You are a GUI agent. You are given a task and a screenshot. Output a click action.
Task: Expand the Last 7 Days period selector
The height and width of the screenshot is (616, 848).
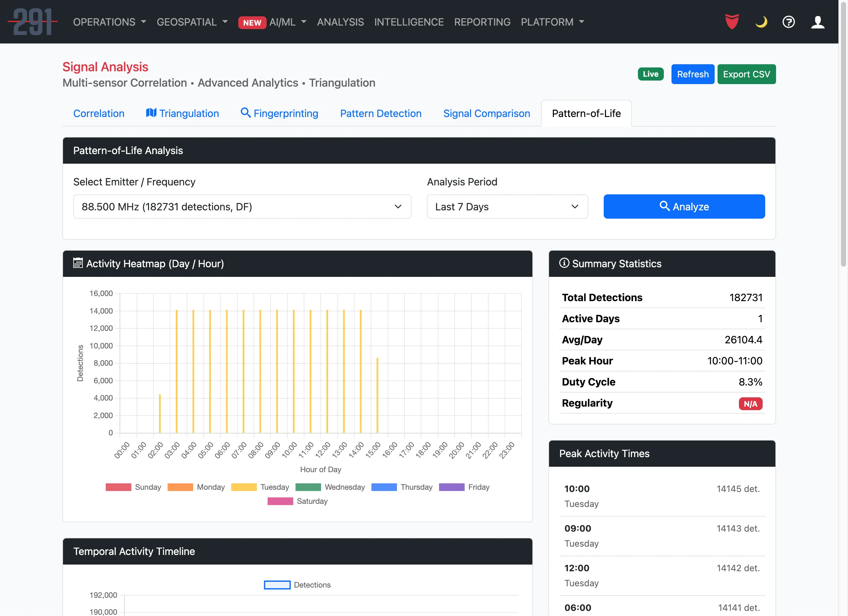pyautogui.click(x=507, y=206)
